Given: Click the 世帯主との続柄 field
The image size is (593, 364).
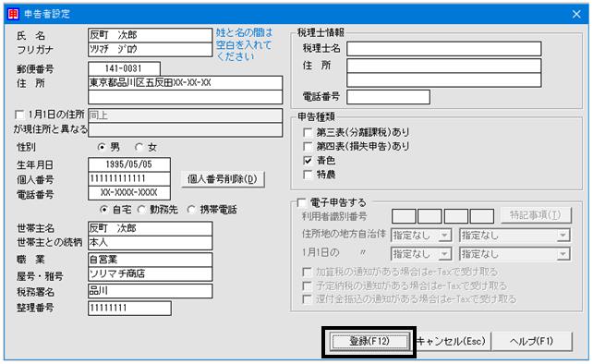Looking at the screenshot, I should coord(151,243).
